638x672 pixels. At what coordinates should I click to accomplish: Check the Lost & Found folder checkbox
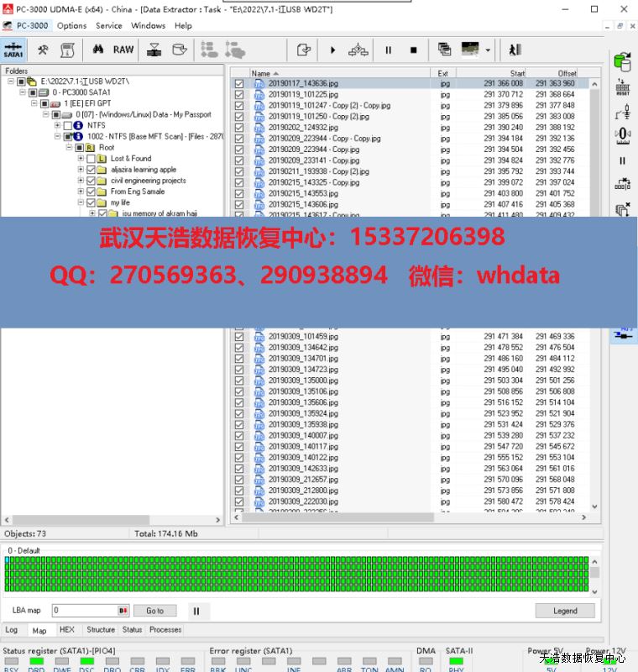(x=91, y=159)
